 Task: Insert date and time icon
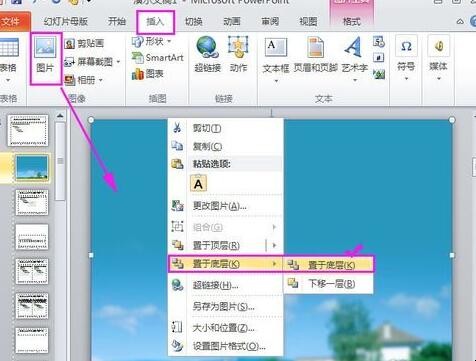click(x=379, y=42)
